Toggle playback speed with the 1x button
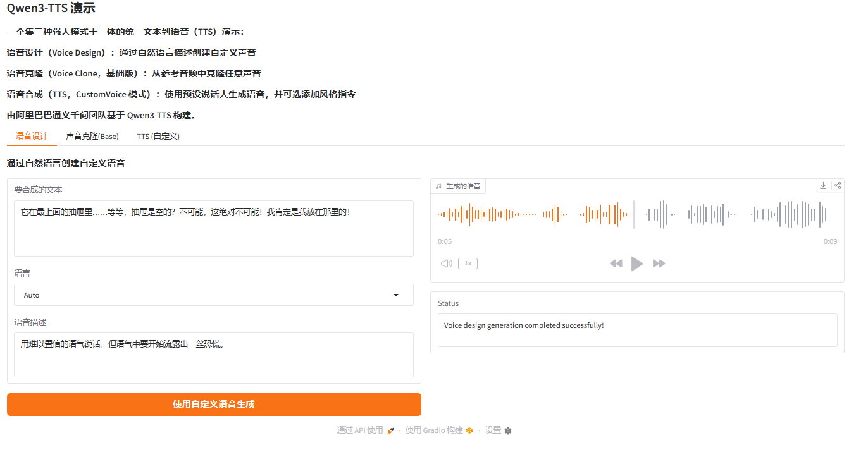Viewport: 868px width, 450px height. [x=468, y=264]
